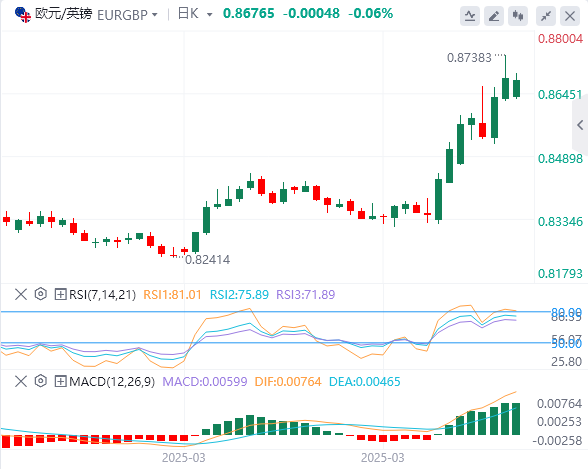Click the 0.87383 high price marker
Viewport: 588px width, 469px height.
pyautogui.click(x=469, y=58)
